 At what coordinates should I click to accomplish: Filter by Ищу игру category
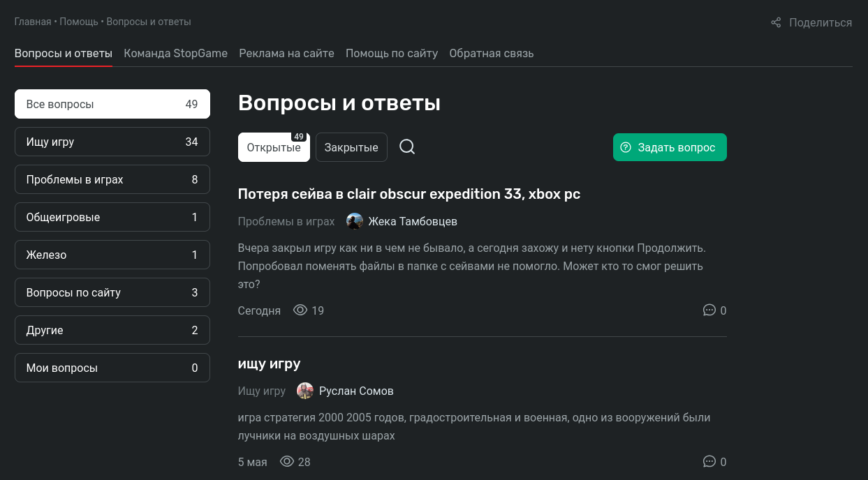pyautogui.click(x=112, y=142)
